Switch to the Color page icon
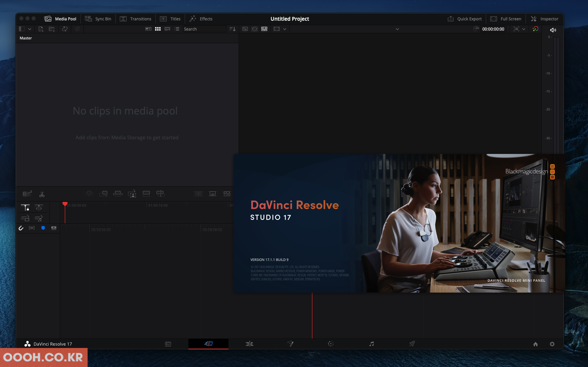The height and width of the screenshot is (367, 588). 331,344
